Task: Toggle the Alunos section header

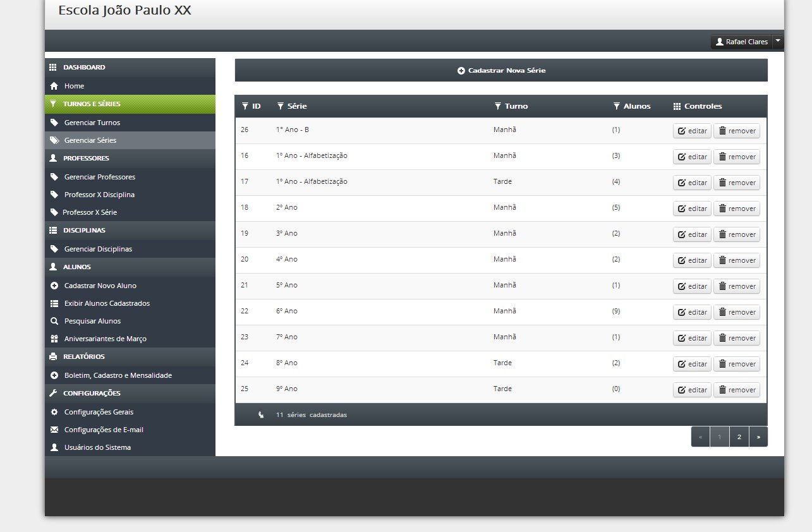Action: (130, 267)
